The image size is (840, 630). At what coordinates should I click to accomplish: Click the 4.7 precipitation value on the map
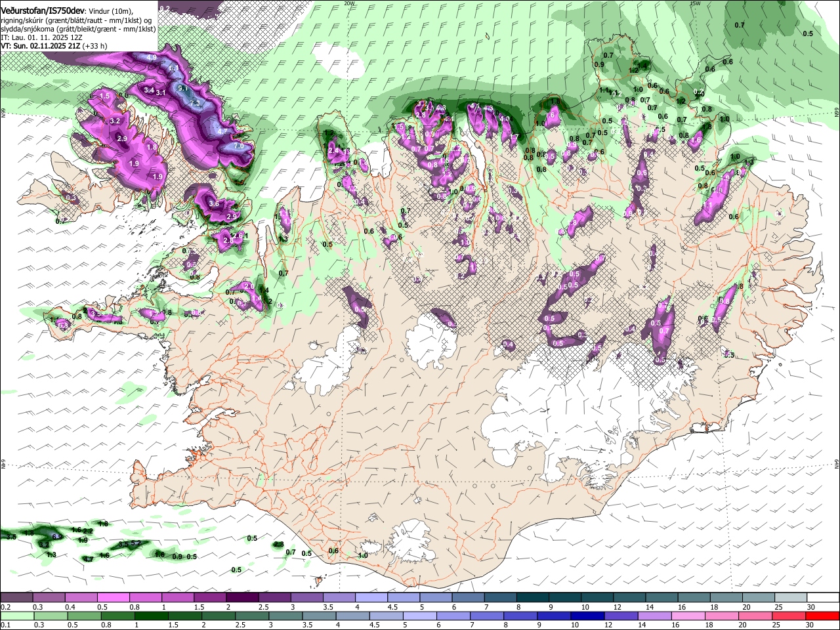coord(221,131)
